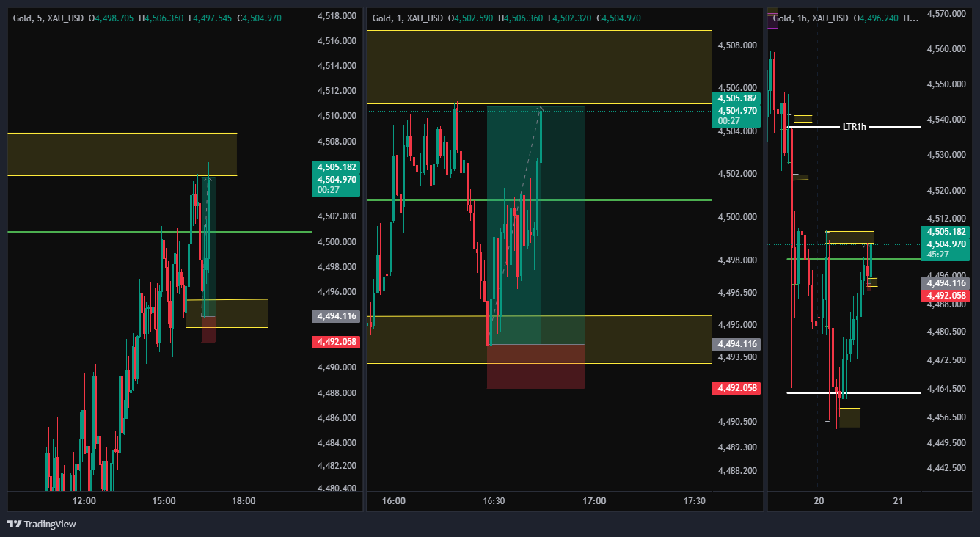Select the red stop-loss area of the 1-minute position

535,366
